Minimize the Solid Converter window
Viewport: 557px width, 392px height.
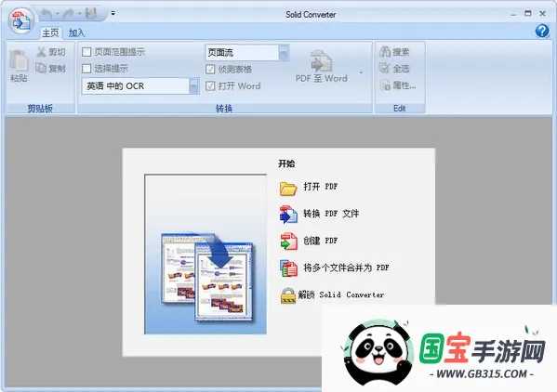tap(513, 14)
